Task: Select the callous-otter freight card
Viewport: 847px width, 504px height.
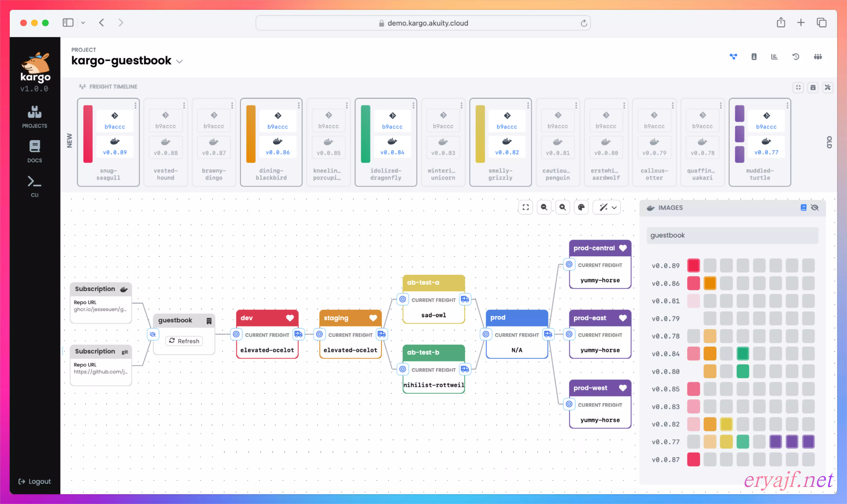Action: coord(654,142)
